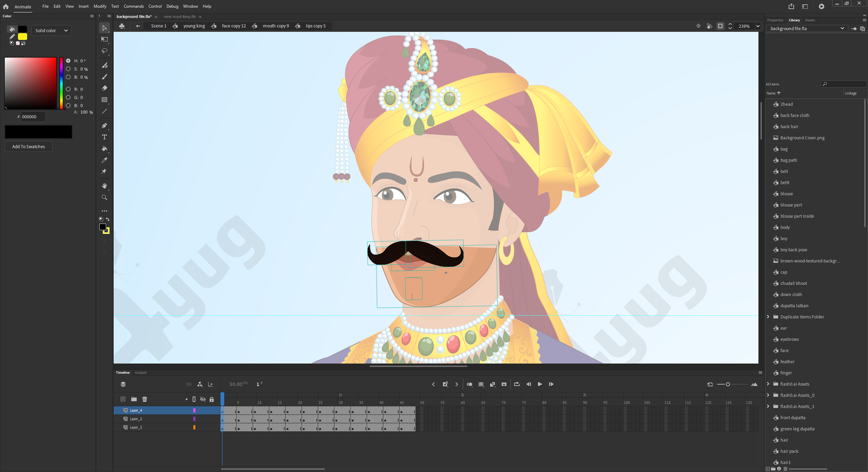Screen dimensions: 868x472
Task: Delete layer using timeline trash icon
Action: pos(144,399)
